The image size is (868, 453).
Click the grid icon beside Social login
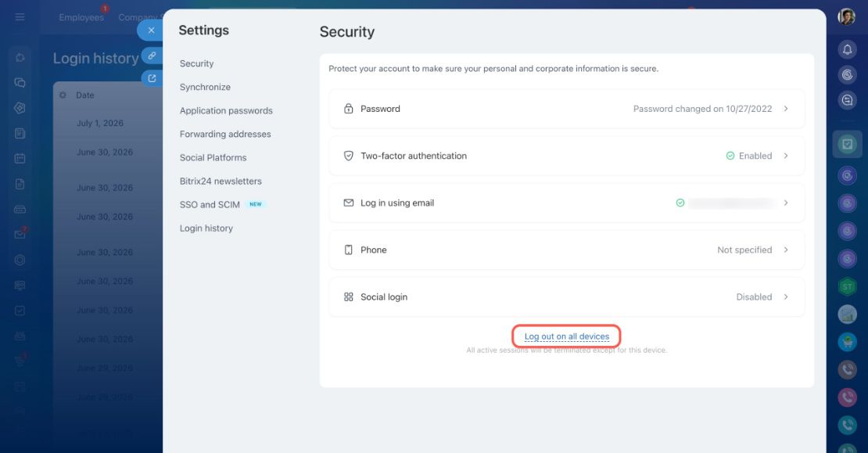tap(348, 297)
